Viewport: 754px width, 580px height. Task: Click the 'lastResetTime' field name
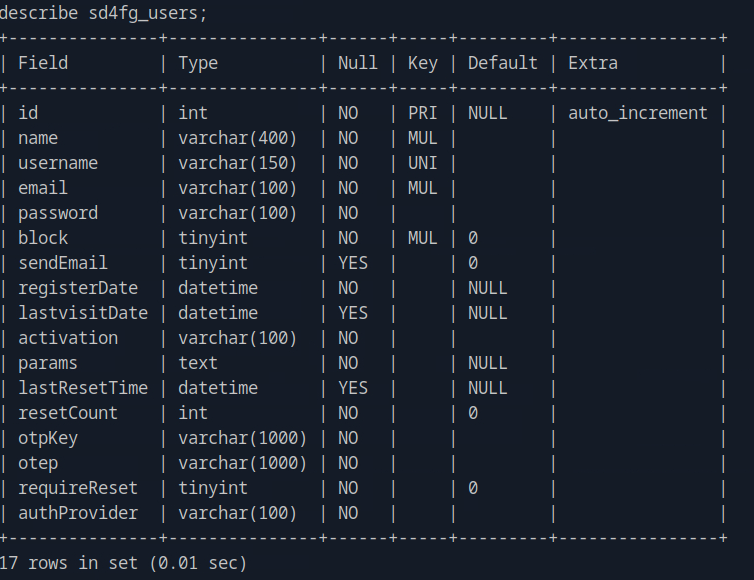83,388
